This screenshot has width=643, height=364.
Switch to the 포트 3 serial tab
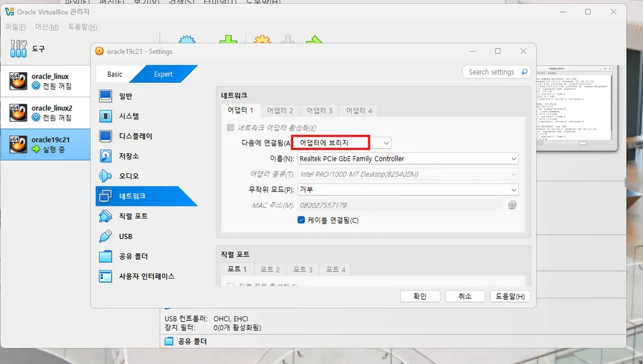[303, 269]
